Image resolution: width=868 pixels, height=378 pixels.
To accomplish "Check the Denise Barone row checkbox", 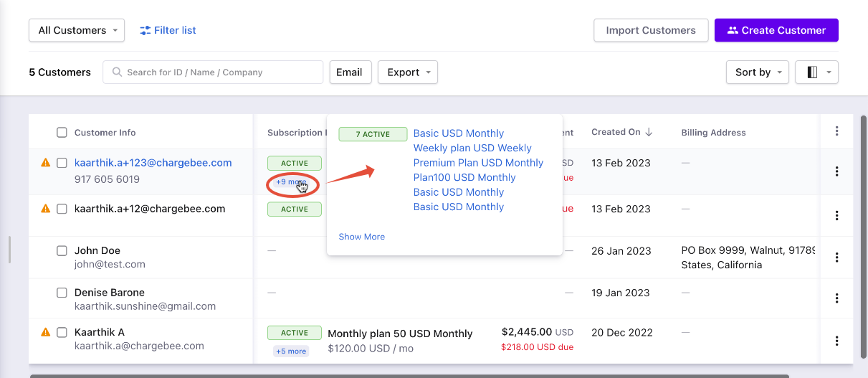I will coord(62,293).
